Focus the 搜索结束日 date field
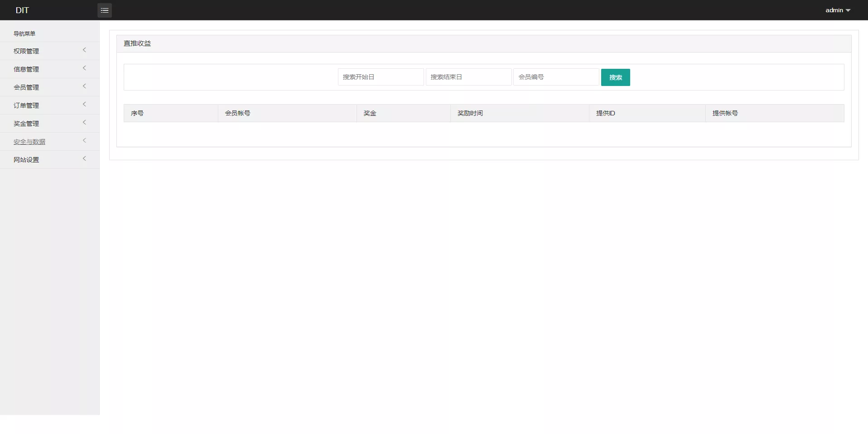 point(468,77)
